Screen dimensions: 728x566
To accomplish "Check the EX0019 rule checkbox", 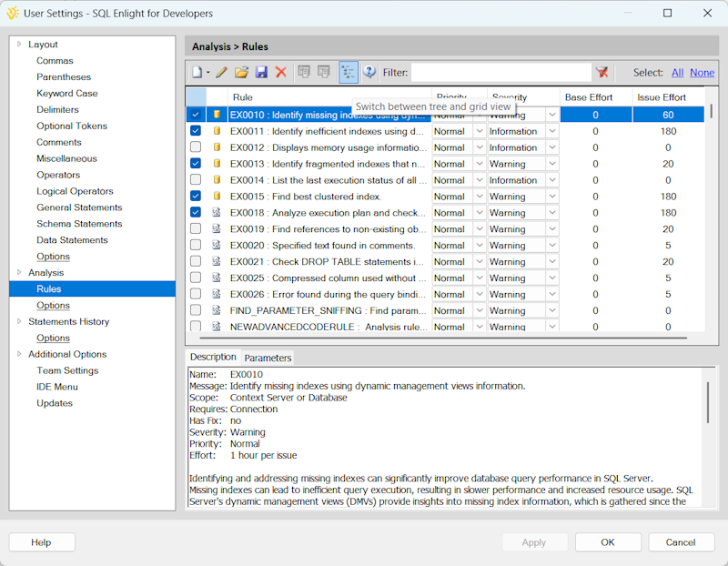I will 196,229.
